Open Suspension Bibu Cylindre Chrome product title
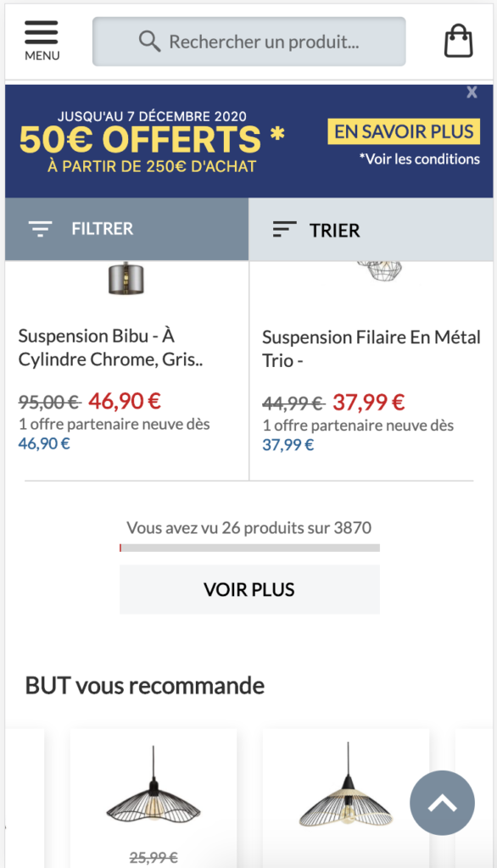This screenshot has height=868, width=497. (x=111, y=348)
